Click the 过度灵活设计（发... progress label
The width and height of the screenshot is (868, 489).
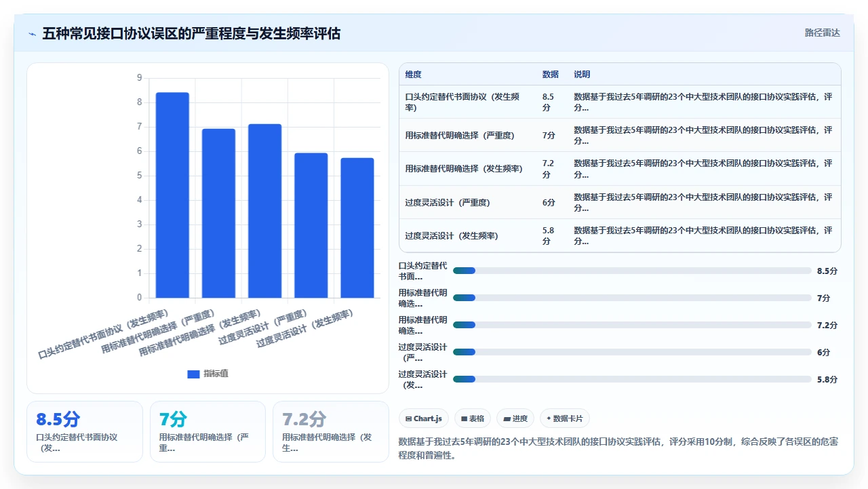tap(422, 379)
